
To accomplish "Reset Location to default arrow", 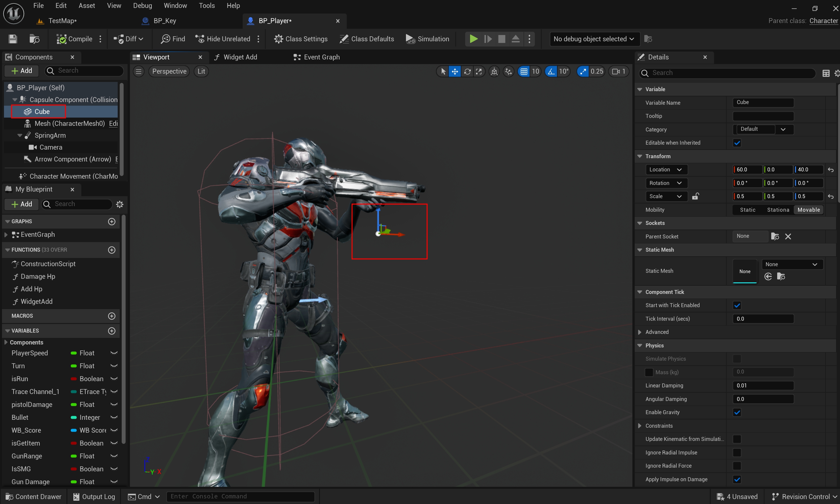I will pyautogui.click(x=830, y=170).
